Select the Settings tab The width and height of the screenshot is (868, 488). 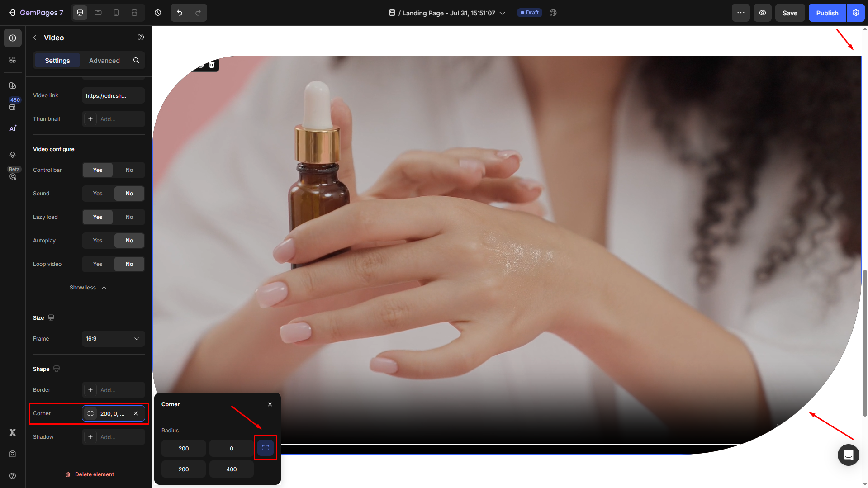click(57, 61)
